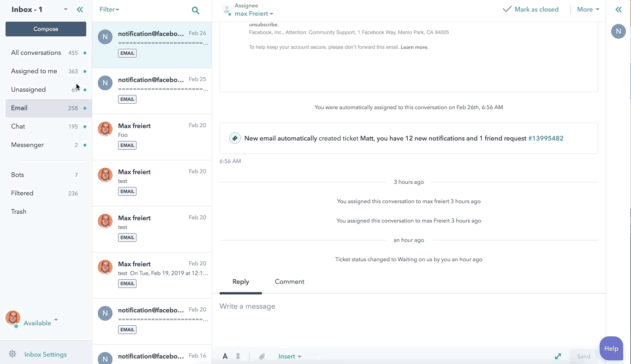631x364 pixels.
Task: Click the Compose button
Action: click(46, 29)
